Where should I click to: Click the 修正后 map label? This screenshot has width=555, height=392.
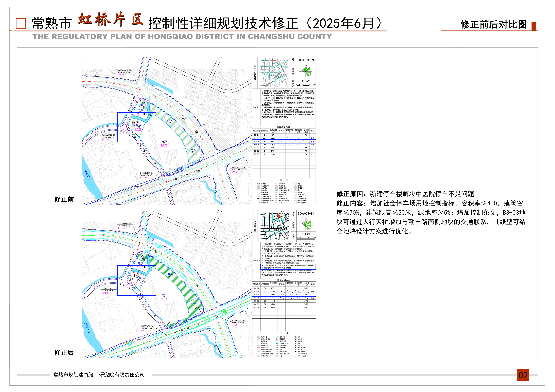[x=64, y=352]
